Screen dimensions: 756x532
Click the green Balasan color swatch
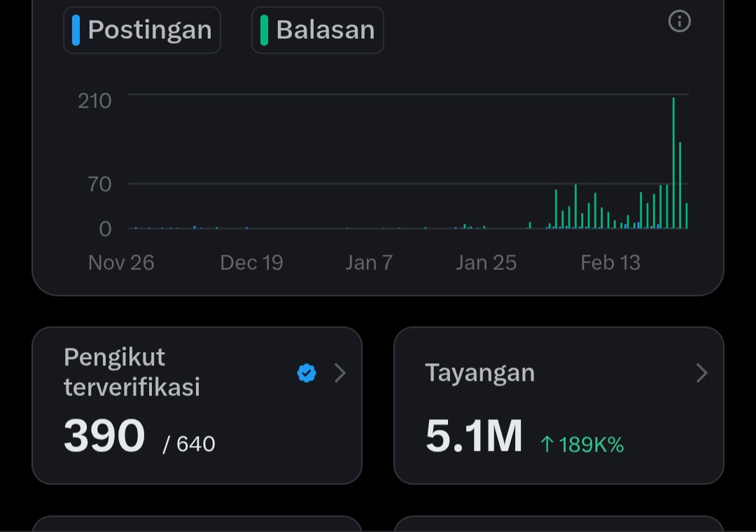(x=264, y=30)
